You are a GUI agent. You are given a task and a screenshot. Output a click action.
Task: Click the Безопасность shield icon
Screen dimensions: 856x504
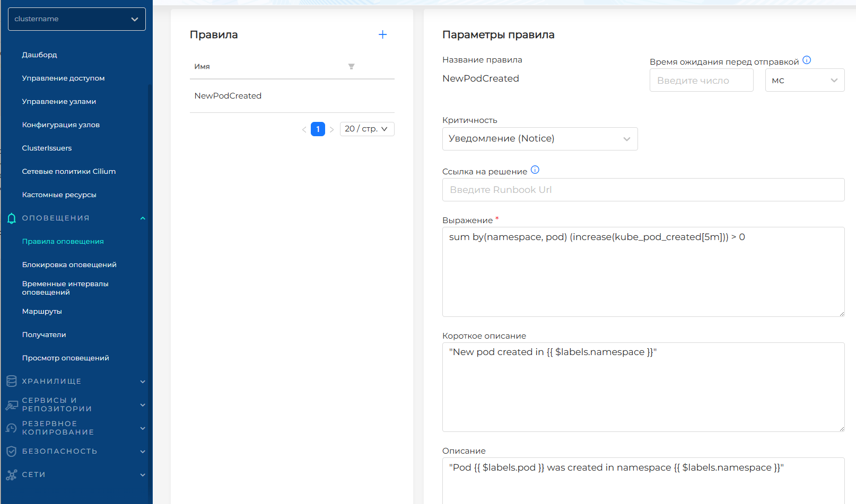12,452
